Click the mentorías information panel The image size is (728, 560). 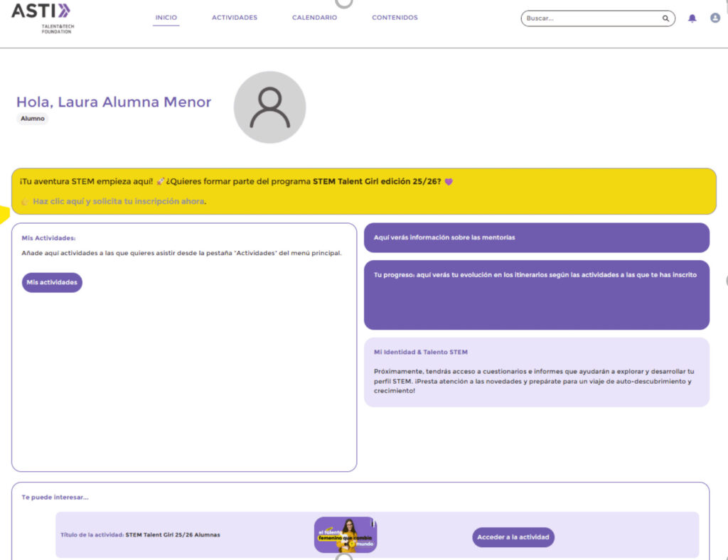(x=537, y=237)
